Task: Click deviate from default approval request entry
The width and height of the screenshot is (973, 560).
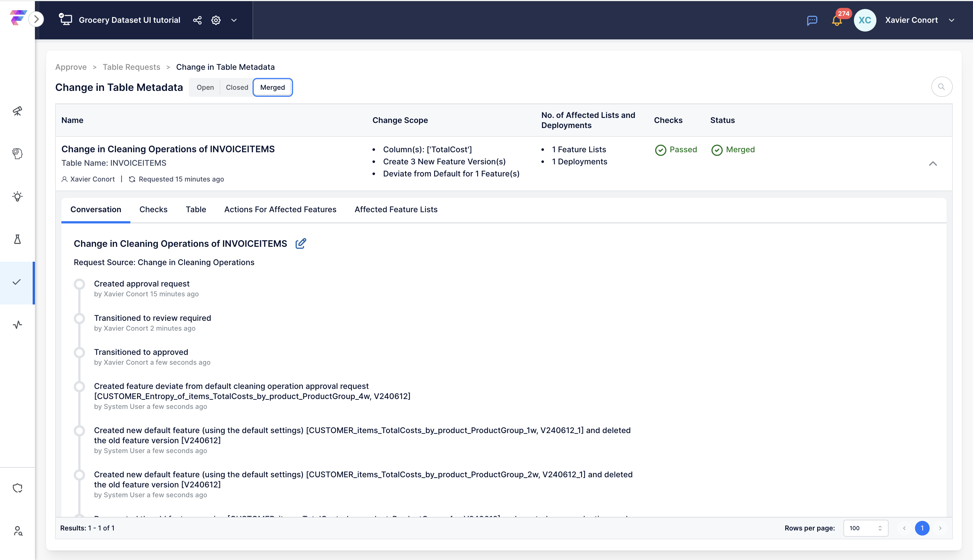Action: tap(252, 391)
